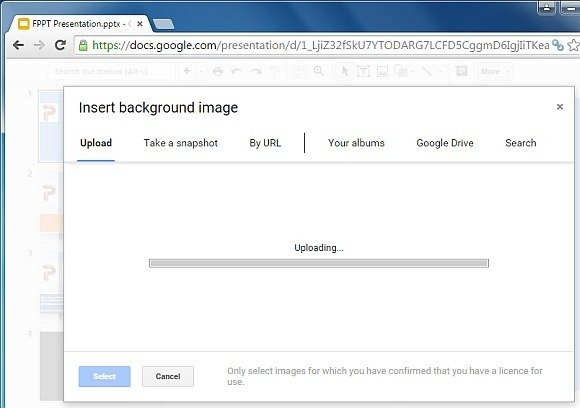The height and width of the screenshot is (408, 580).
Task: Switch to the Take a snapshot tab
Action: [x=181, y=143]
